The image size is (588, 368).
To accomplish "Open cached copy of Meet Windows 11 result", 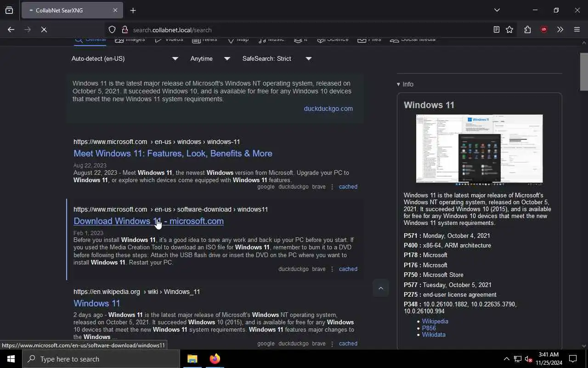I will click(348, 187).
